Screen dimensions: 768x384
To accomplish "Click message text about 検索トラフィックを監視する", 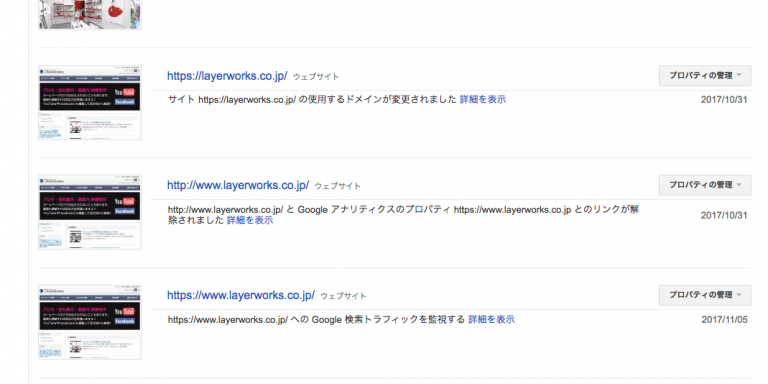I will tap(316, 320).
